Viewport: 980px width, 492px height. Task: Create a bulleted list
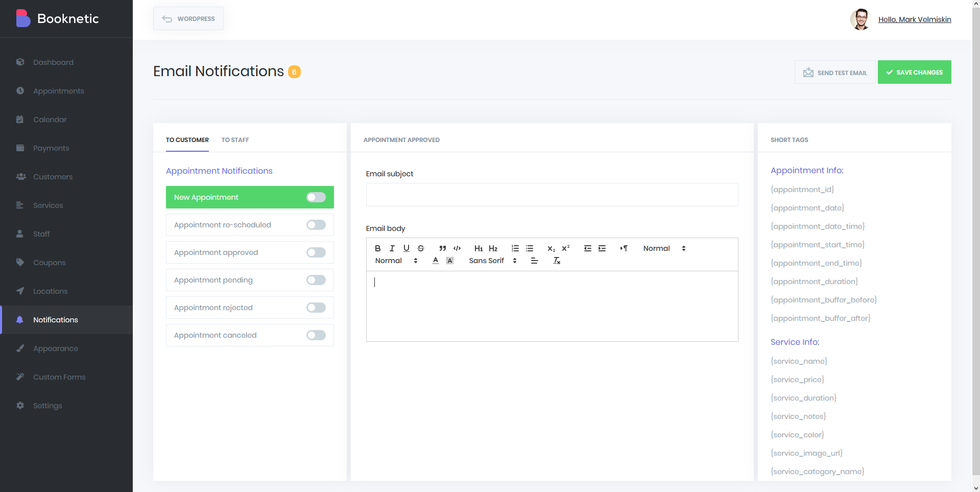(529, 248)
